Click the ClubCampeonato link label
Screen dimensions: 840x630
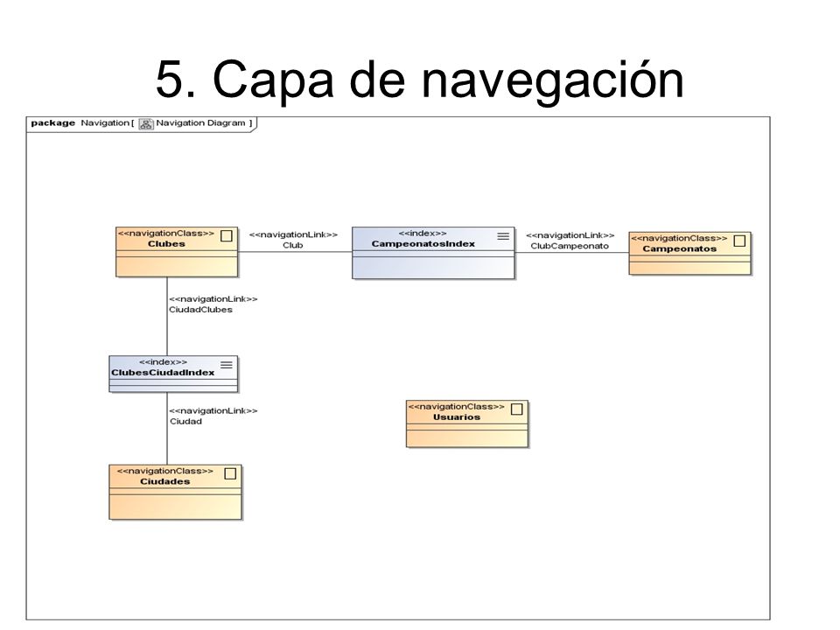[570, 246]
